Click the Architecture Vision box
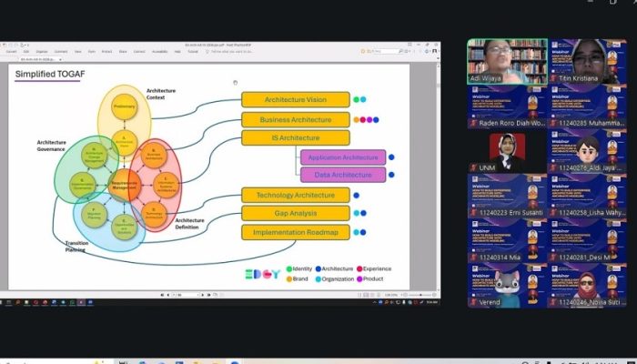 [x=295, y=100]
